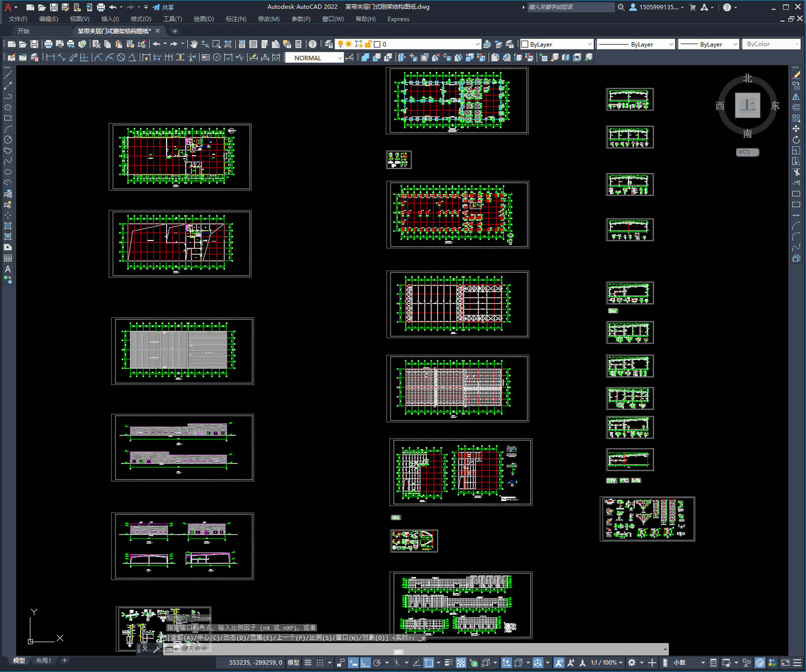806x672 pixels.
Task: Toggle polar tracking in status bar
Action: [x=377, y=663]
